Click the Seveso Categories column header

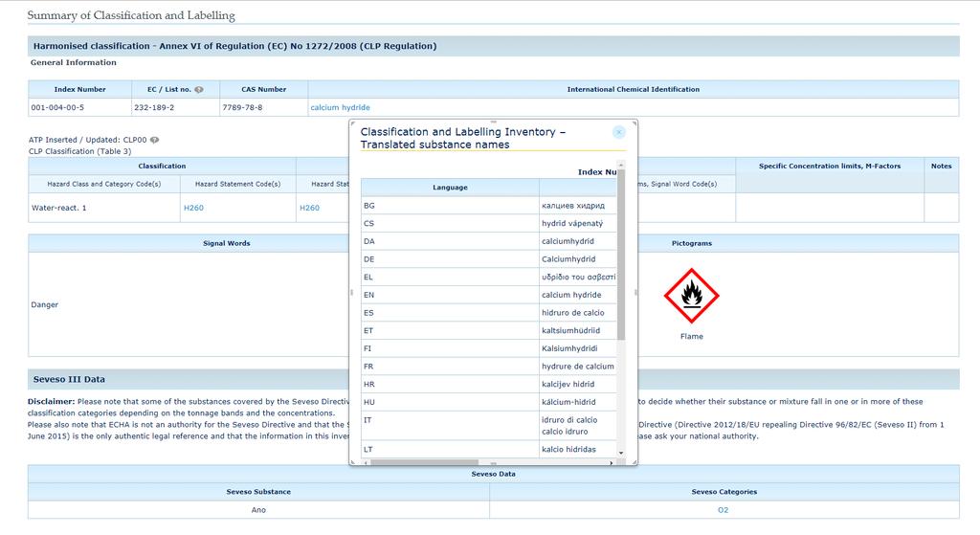pyautogui.click(x=724, y=492)
